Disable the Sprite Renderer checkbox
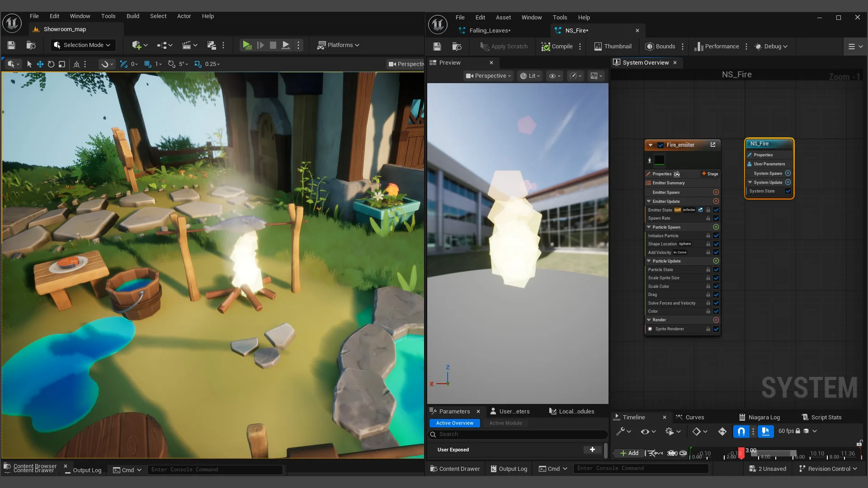This screenshot has width=868, height=488. 716,329
